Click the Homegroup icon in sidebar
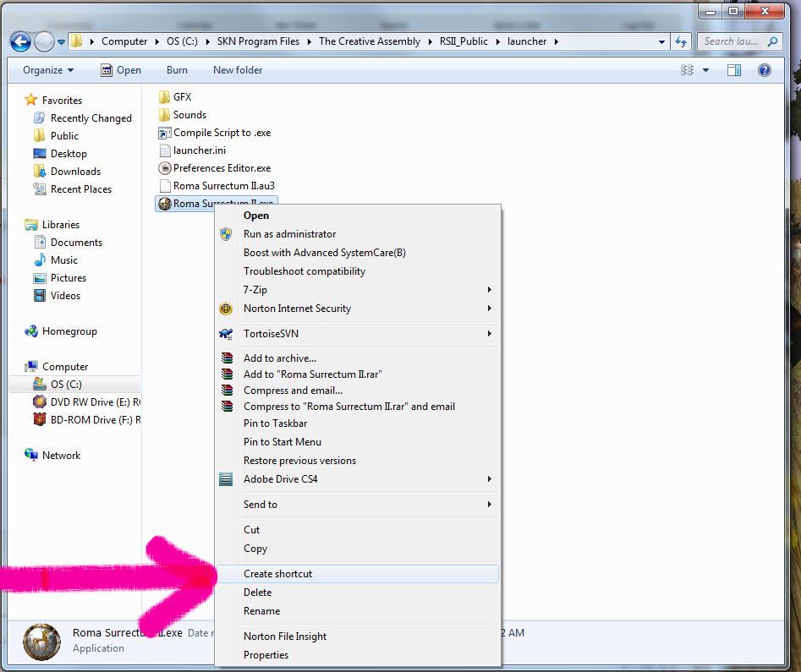Screen dimensions: 801x672 point(32,331)
